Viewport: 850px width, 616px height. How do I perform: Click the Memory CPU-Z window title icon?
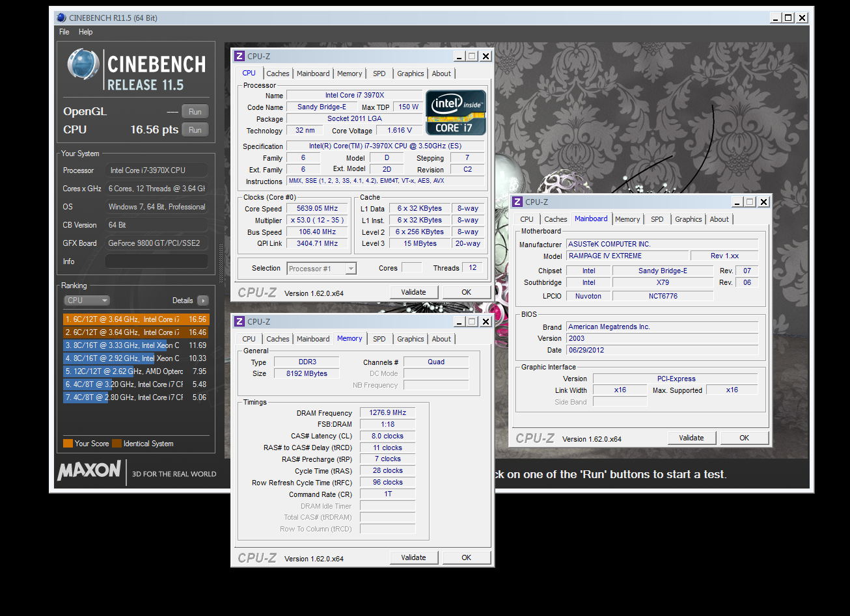tap(240, 321)
